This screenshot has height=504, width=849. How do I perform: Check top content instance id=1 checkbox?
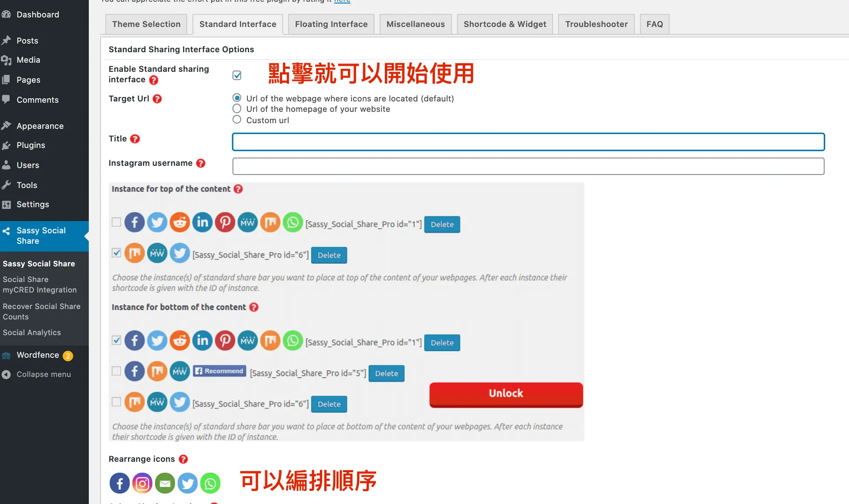click(116, 222)
